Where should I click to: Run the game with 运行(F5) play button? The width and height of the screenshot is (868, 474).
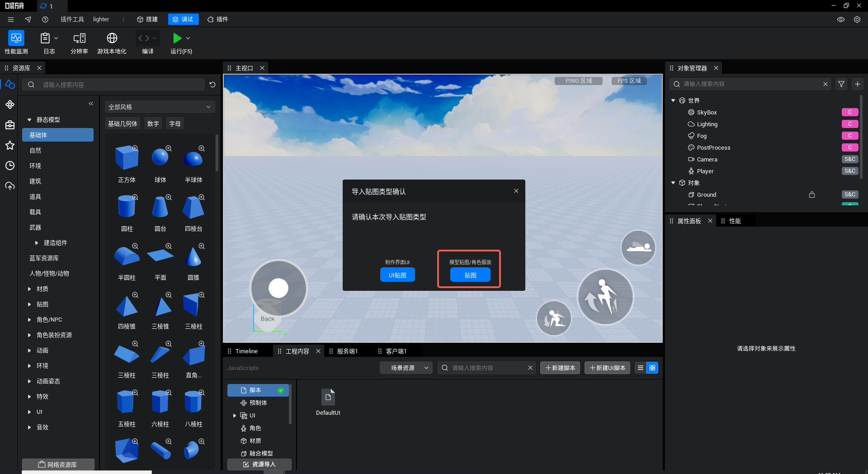click(x=177, y=38)
